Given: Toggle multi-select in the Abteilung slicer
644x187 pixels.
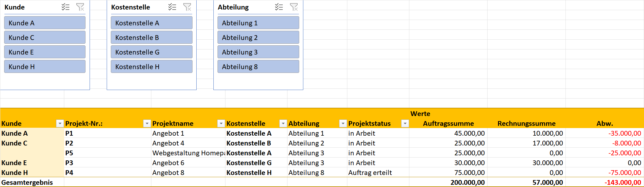Looking at the screenshot, I should tap(279, 7).
